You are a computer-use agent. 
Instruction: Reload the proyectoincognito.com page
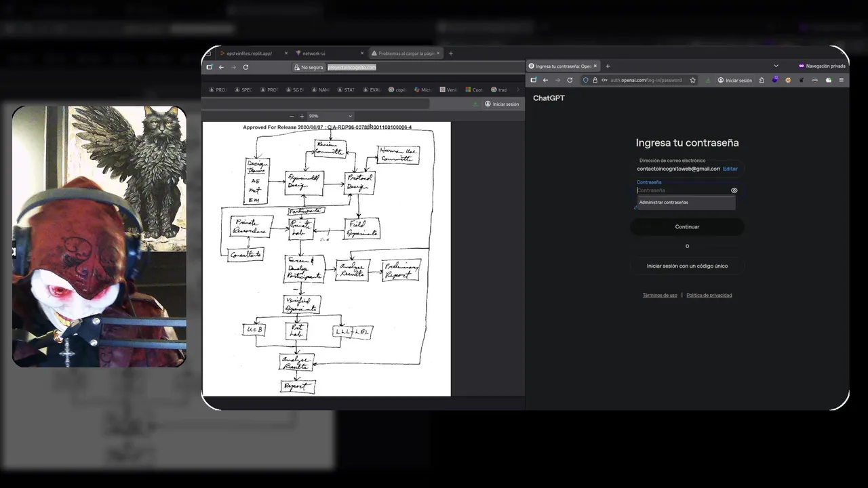(245, 67)
